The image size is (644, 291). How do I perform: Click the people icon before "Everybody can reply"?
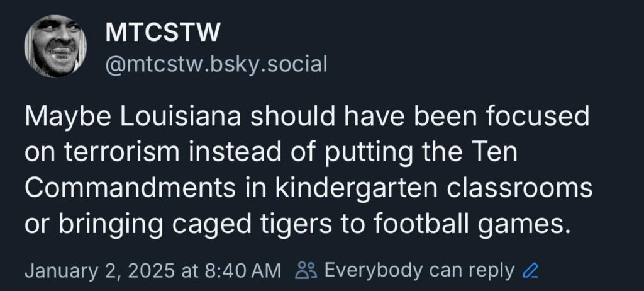[306, 271]
